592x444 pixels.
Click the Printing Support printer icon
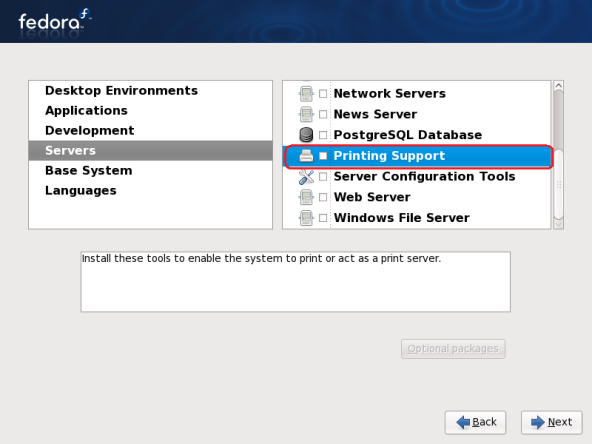(306, 156)
